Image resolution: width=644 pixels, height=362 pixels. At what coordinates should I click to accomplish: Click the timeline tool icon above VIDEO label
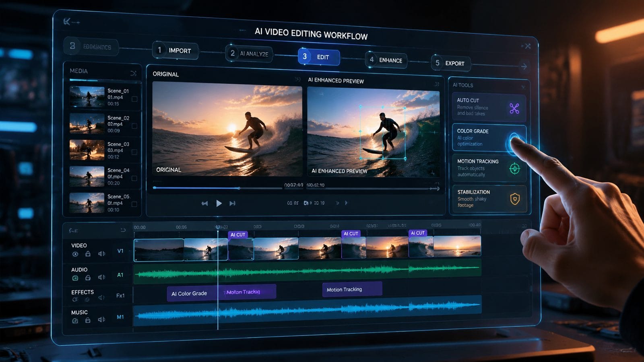[x=73, y=230]
